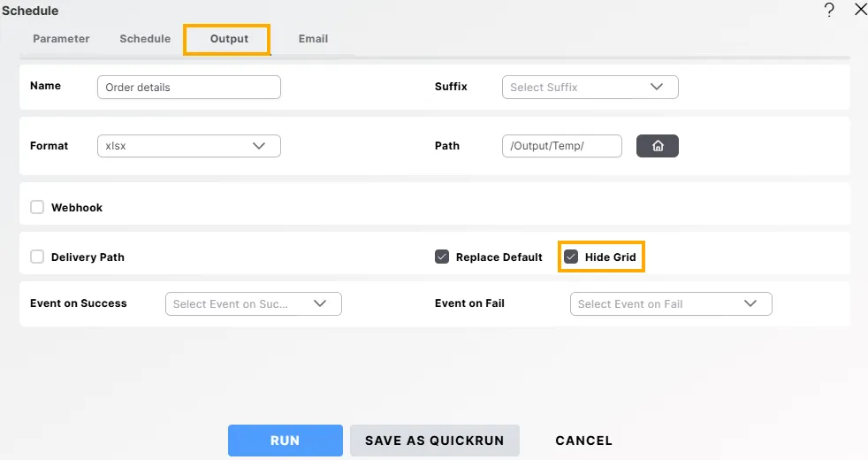Click the Path field showing /Output/Temp/
Viewport: 868px width, 460px height.
(x=561, y=146)
